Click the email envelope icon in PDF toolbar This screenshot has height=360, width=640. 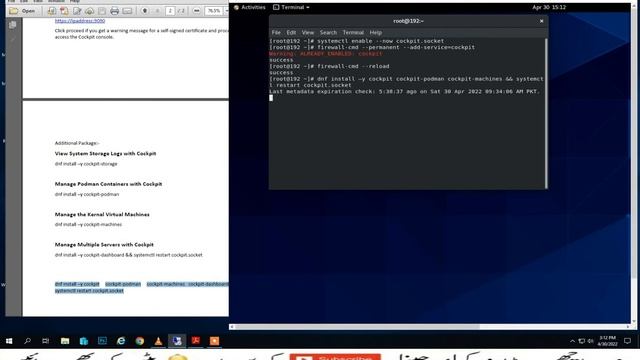[x=127, y=11]
